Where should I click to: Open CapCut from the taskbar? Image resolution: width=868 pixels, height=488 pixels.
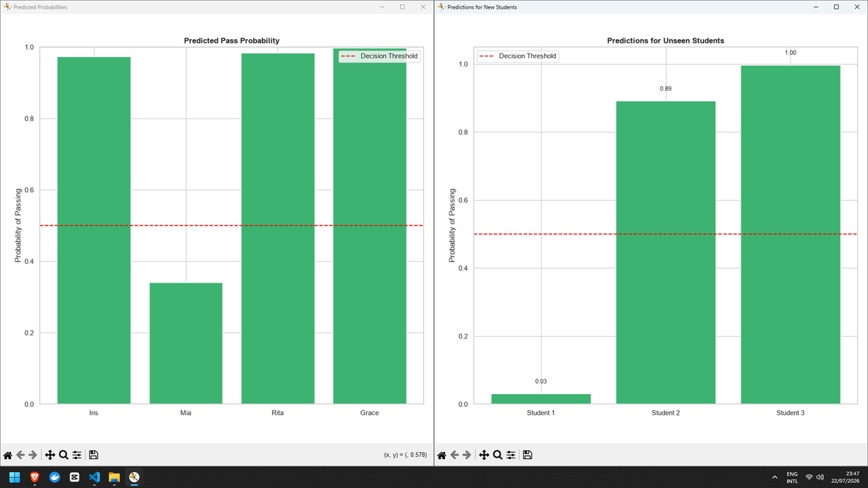click(x=74, y=477)
